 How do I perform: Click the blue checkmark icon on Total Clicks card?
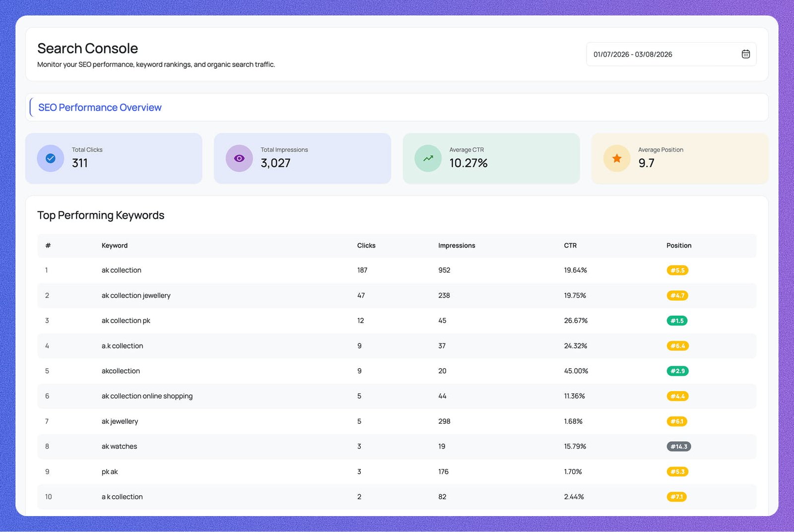50,158
